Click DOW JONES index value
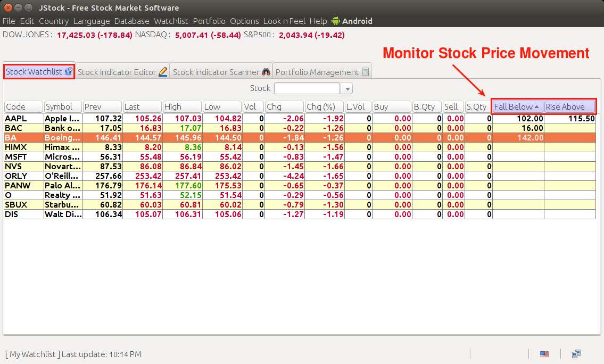The height and width of the screenshot is (364, 604). (94, 35)
